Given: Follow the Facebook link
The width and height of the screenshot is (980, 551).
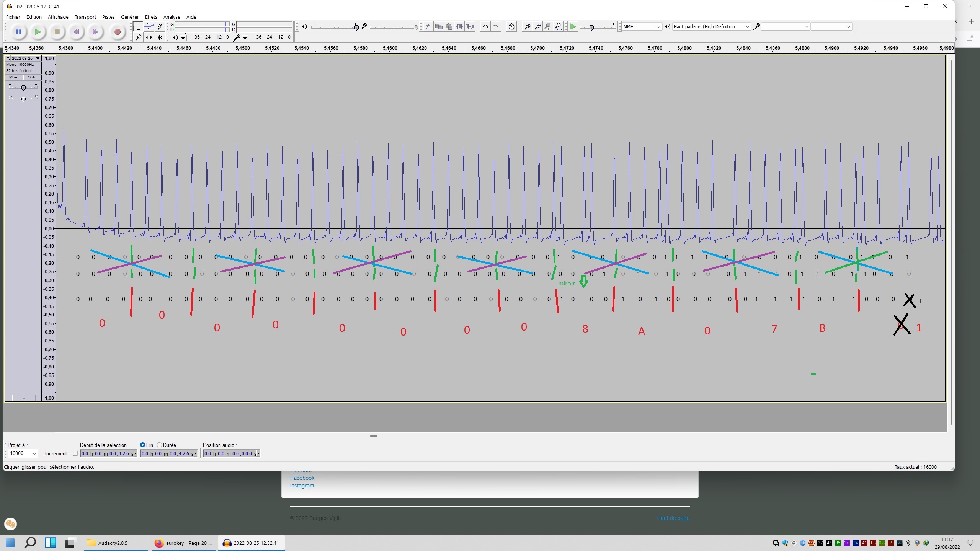Looking at the screenshot, I should (302, 478).
